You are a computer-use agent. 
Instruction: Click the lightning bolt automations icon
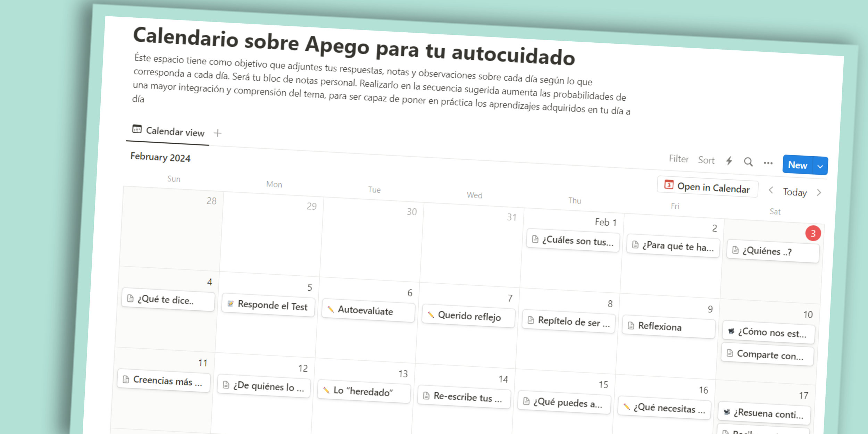coord(729,161)
